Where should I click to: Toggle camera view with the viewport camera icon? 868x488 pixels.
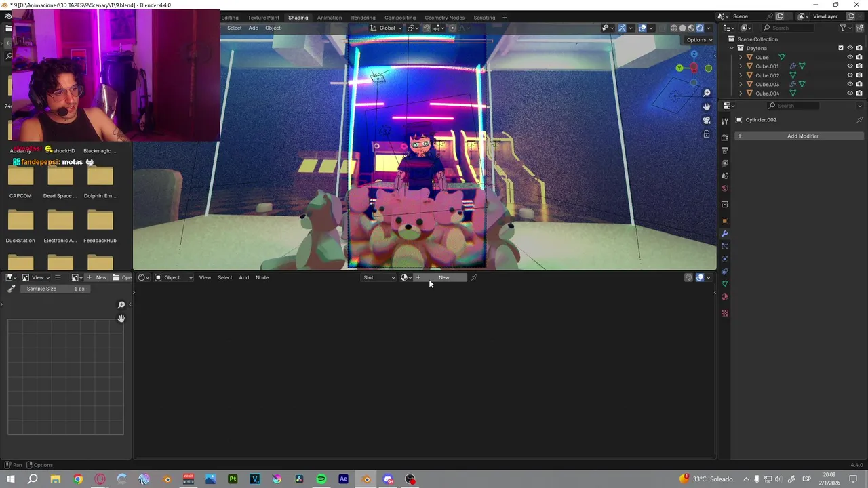pyautogui.click(x=707, y=120)
